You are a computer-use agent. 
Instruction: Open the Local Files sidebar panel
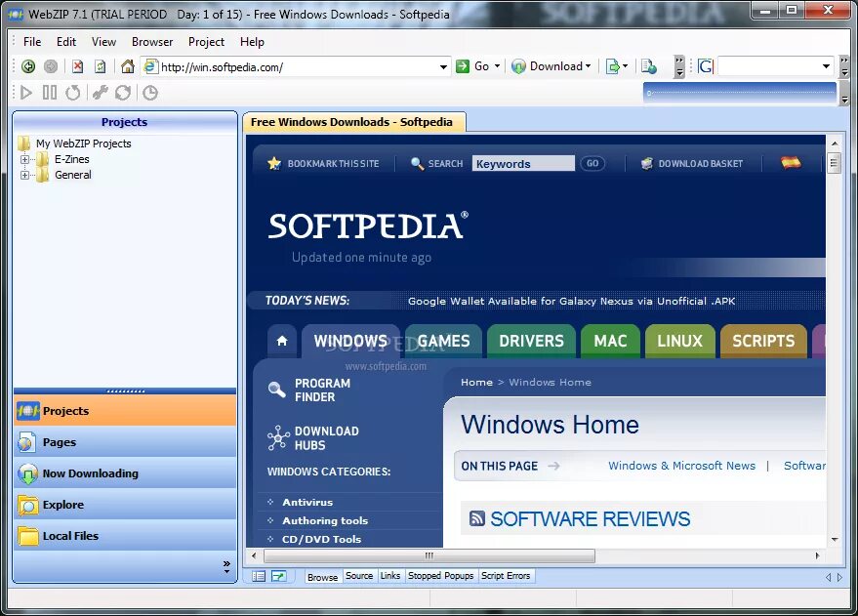(x=125, y=536)
